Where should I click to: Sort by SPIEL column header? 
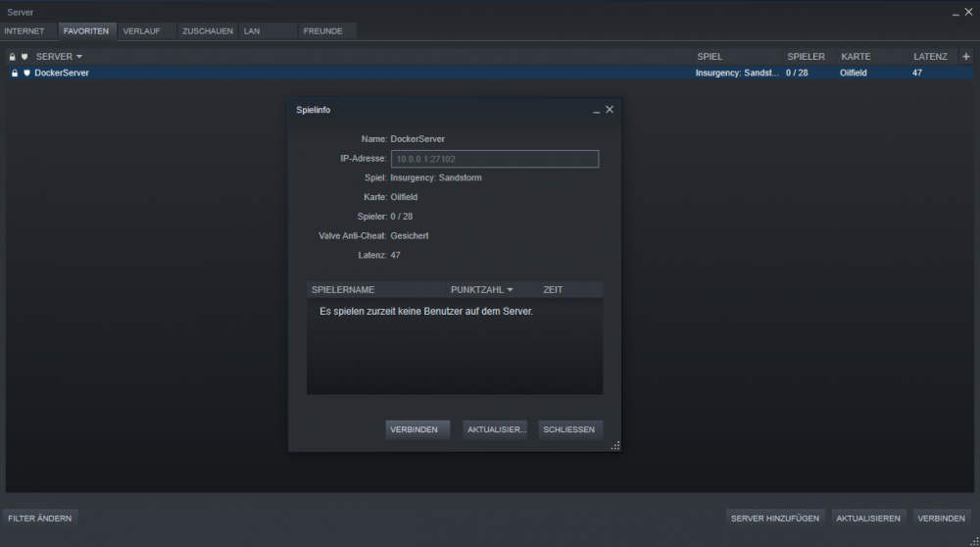click(x=710, y=57)
